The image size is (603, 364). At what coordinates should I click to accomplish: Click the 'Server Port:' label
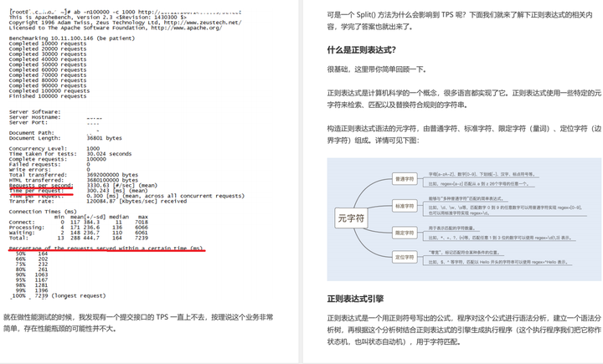point(28,122)
